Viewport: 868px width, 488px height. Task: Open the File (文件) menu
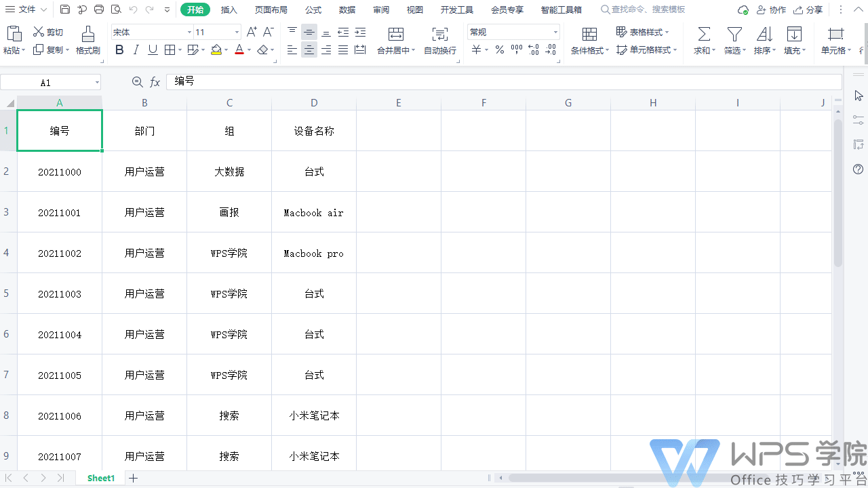point(26,9)
